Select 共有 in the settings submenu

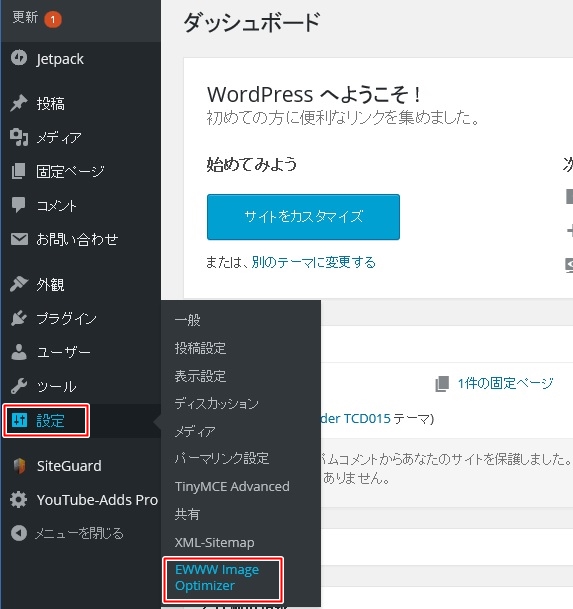pos(187,514)
